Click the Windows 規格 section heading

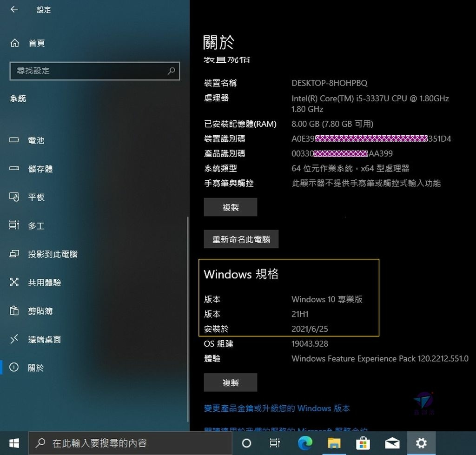241,274
